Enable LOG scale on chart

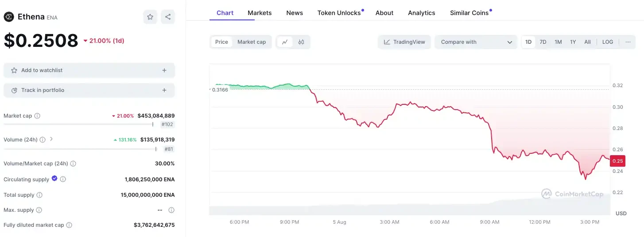[x=608, y=42]
